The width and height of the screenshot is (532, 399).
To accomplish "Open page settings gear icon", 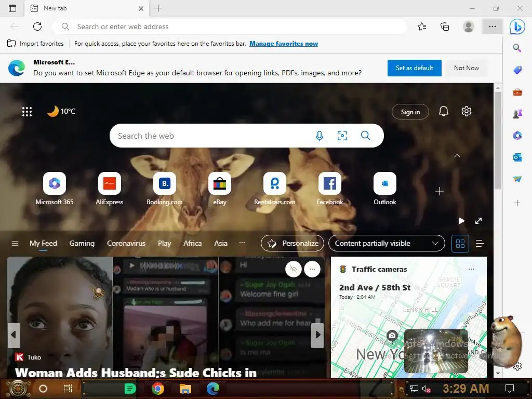I will tap(467, 111).
